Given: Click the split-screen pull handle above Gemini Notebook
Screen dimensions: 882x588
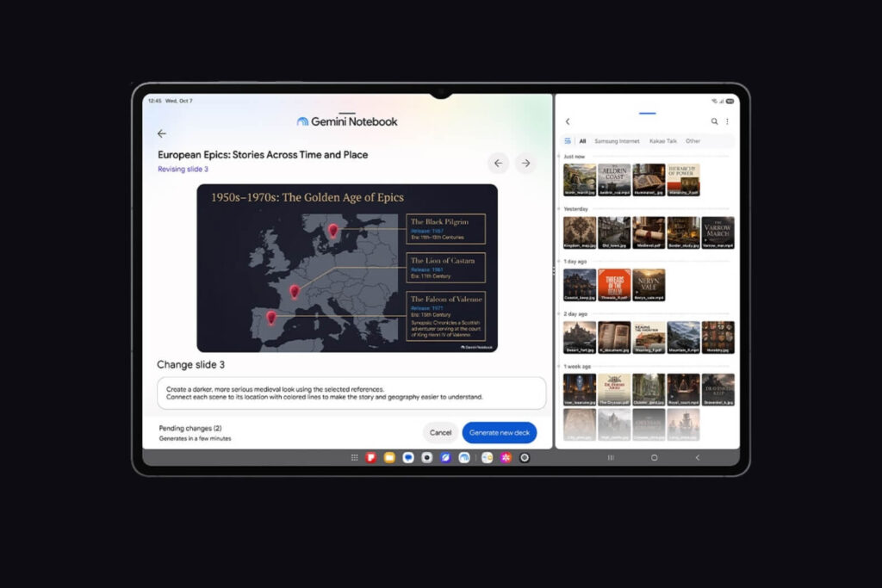Looking at the screenshot, I should click(x=347, y=113).
